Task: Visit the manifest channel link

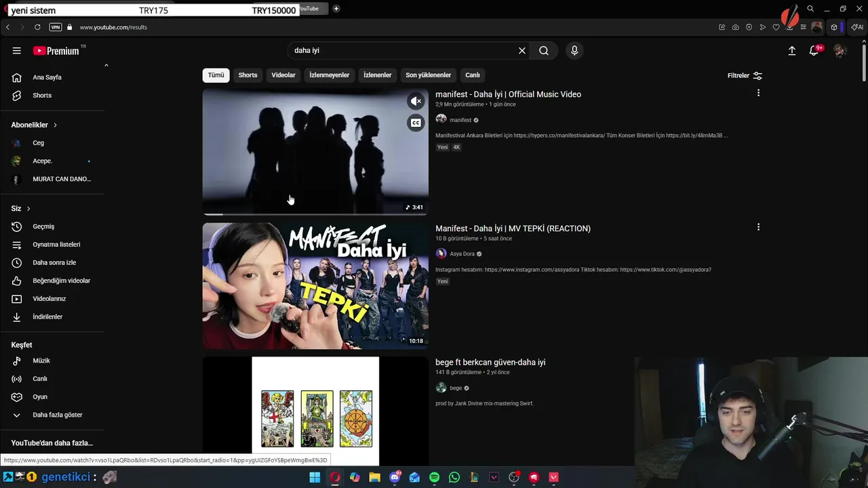Action: tap(460, 120)
